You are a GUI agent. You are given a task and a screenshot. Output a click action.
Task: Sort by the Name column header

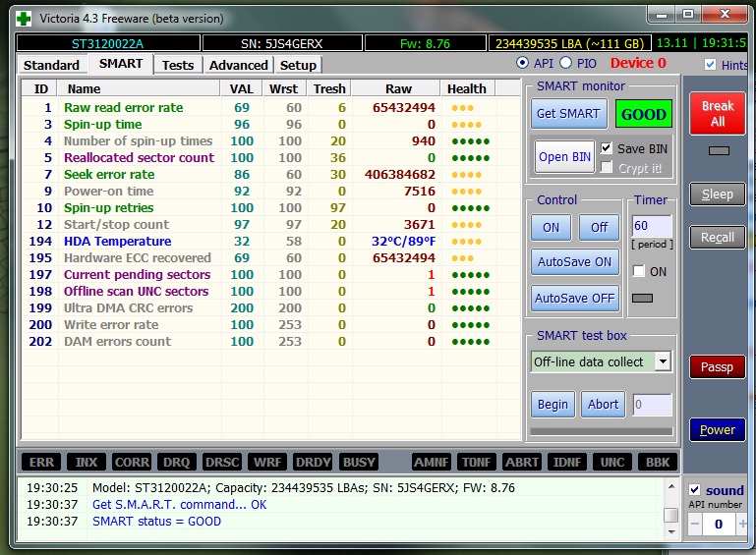[x=139, y=89]
